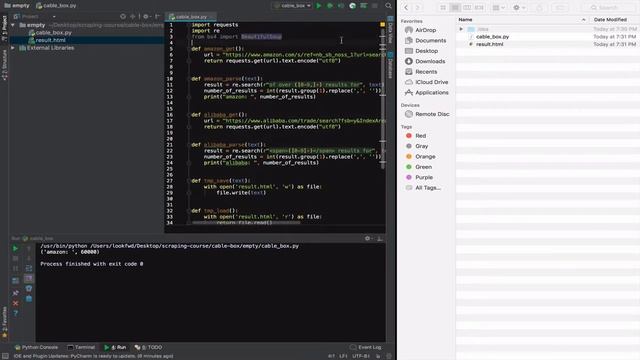Switch Finder to gallery view
Screen dimensions: 640x360
[x=479, y=7]
